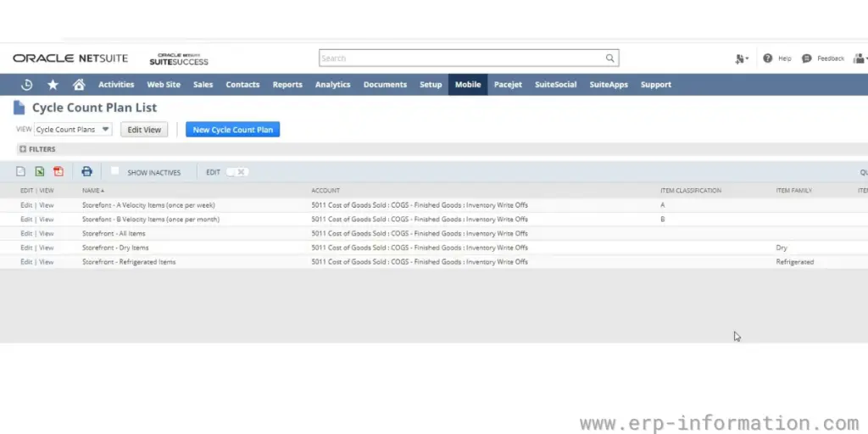Click the Edit View button
Image resolution: width=868 pixels, height=434 pixels.
tap(144, 130)
